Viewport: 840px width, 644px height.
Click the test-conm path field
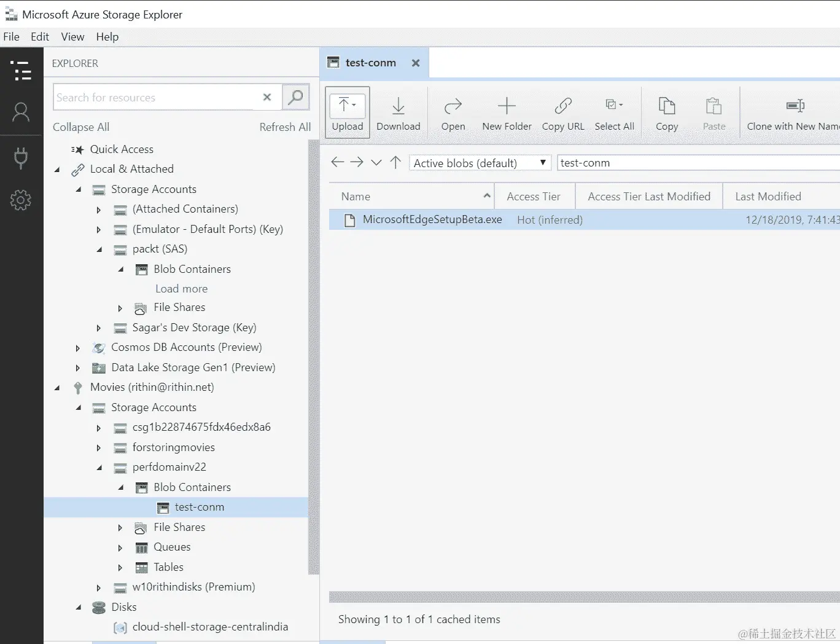698,163
